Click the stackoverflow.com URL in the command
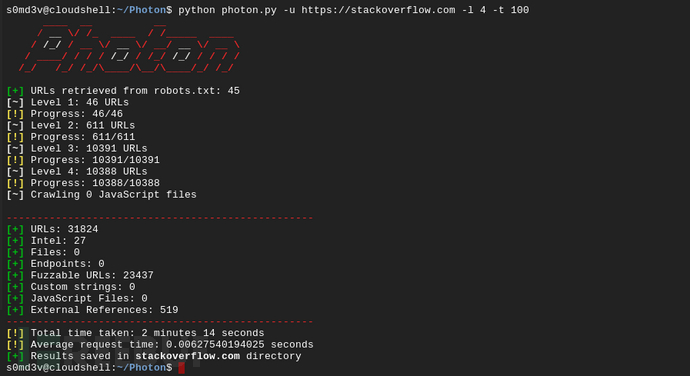Viewport: 690px width, 376px height. [378, 10]
